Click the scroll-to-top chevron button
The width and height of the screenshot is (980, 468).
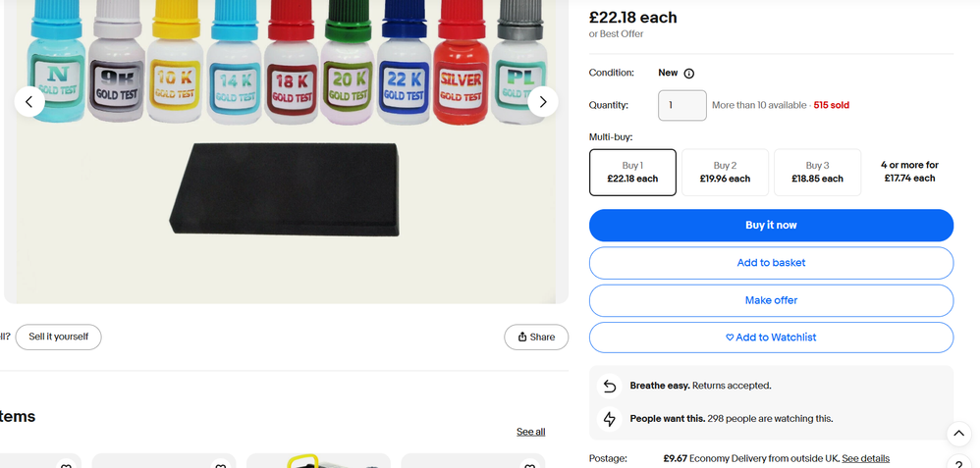pyautogui.click(x=959, y=434)
